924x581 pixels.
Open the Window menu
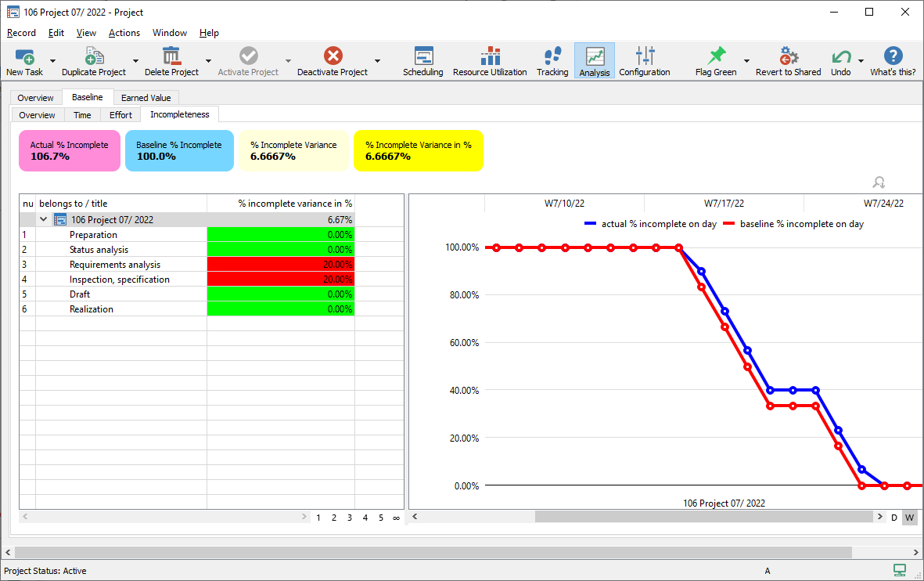[170, 33]
